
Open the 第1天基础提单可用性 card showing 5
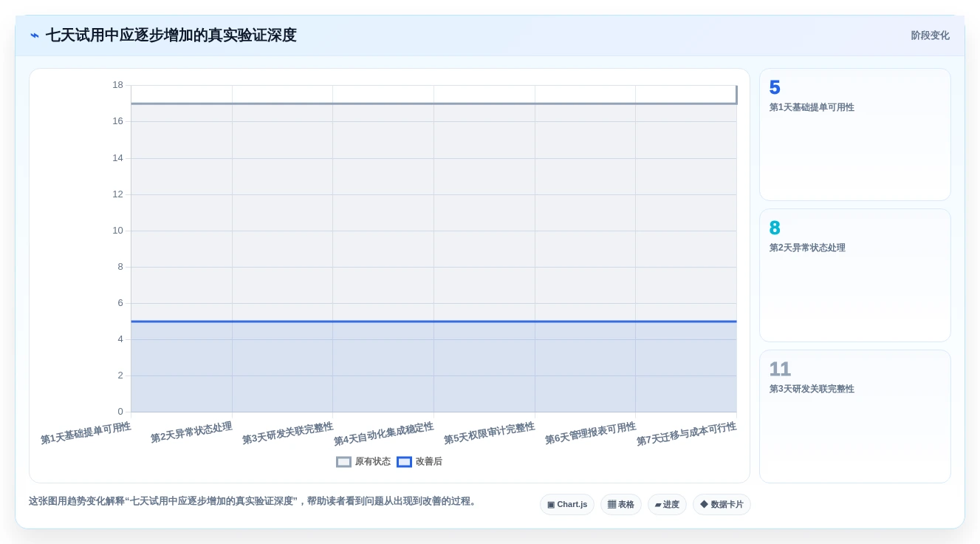pos(855,135)
